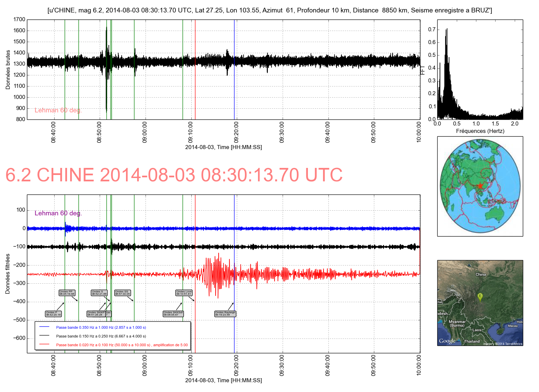Image resolution: width=539 pixels, height=392 pixels.
Task: Click the 2.0 tick on the FFT frequency axis
Action: coord(515,124)
